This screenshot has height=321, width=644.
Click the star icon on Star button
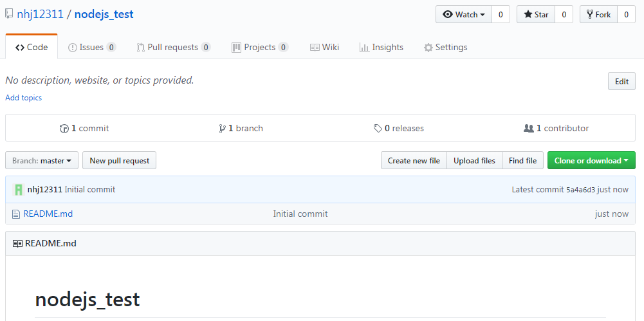(x=528, y=15)
